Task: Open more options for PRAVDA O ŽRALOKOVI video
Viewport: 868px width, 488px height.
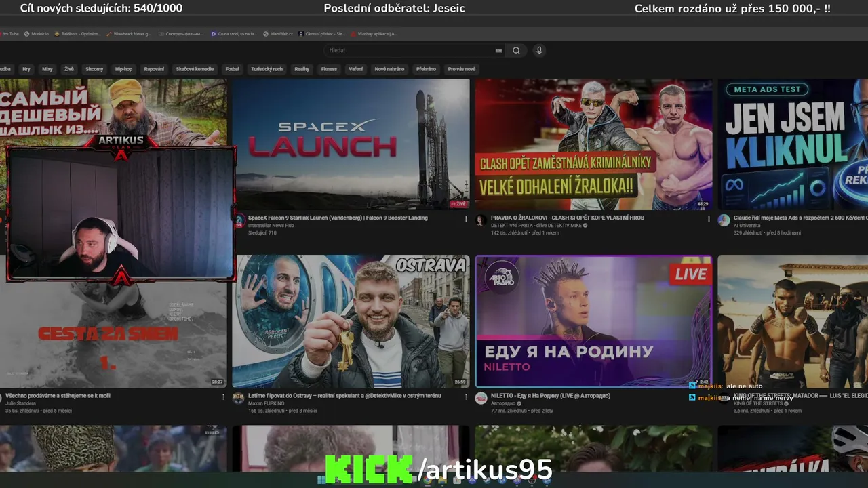Action: pyautogui.click(x=709, y=219)
